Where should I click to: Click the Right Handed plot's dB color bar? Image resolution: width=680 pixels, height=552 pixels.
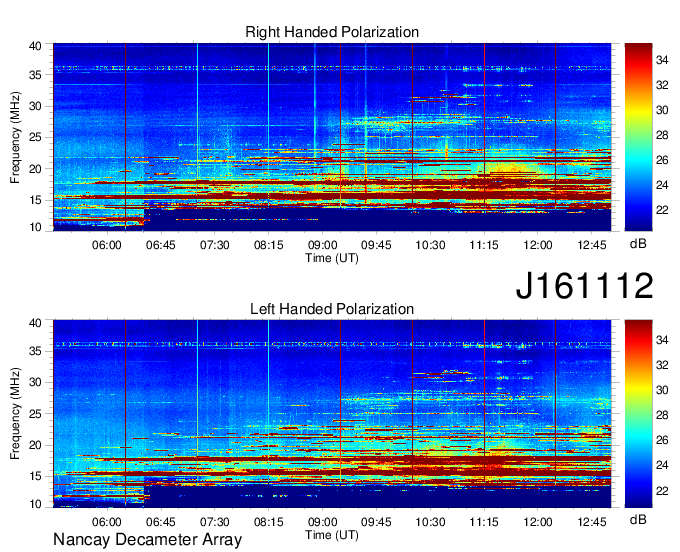coord(638,137)
